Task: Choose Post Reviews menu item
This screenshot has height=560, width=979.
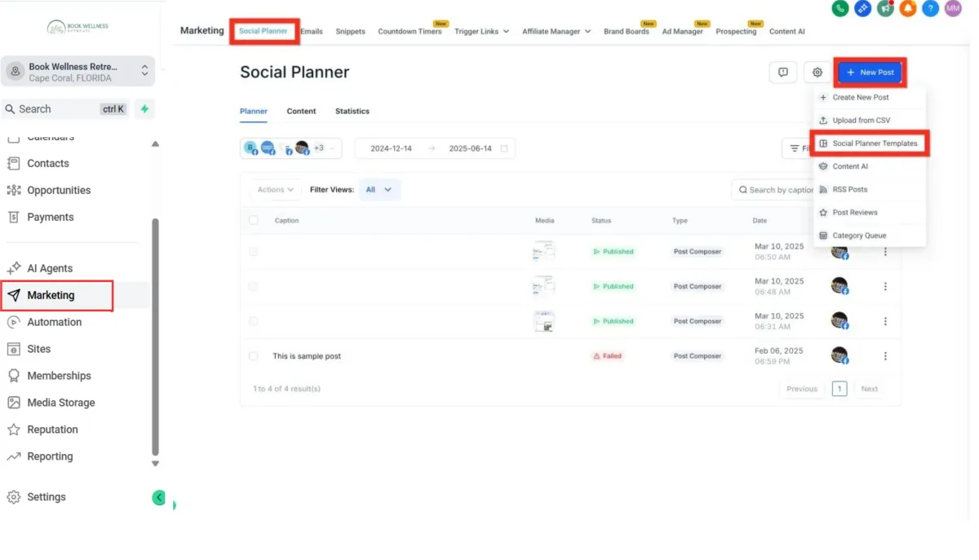Action: point(869,212)
